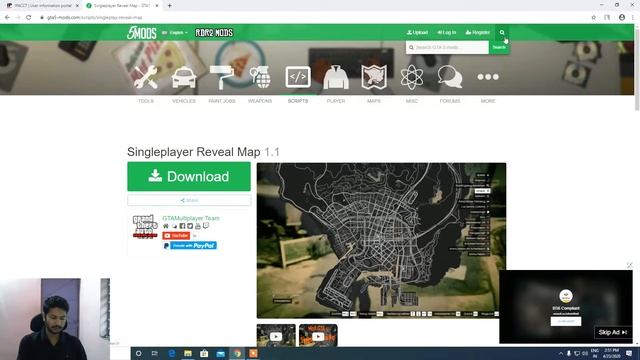This screenshot has height=360, width=640.
Task: Click the Upload link in the header
Action: 417,32
